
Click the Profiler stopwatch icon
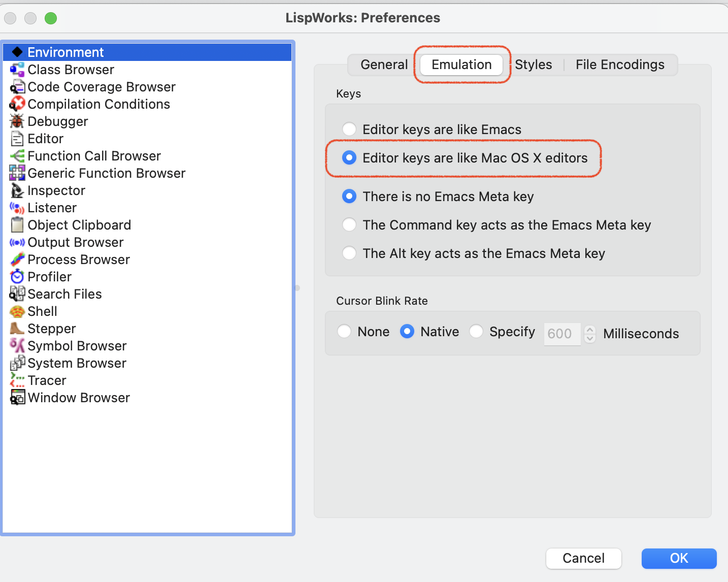17,276
